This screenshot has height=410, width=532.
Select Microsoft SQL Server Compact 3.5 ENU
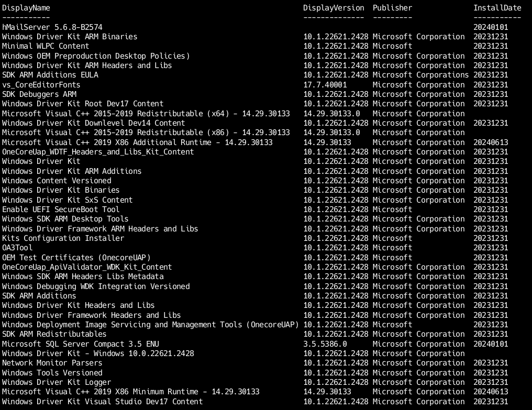[81, 344]
